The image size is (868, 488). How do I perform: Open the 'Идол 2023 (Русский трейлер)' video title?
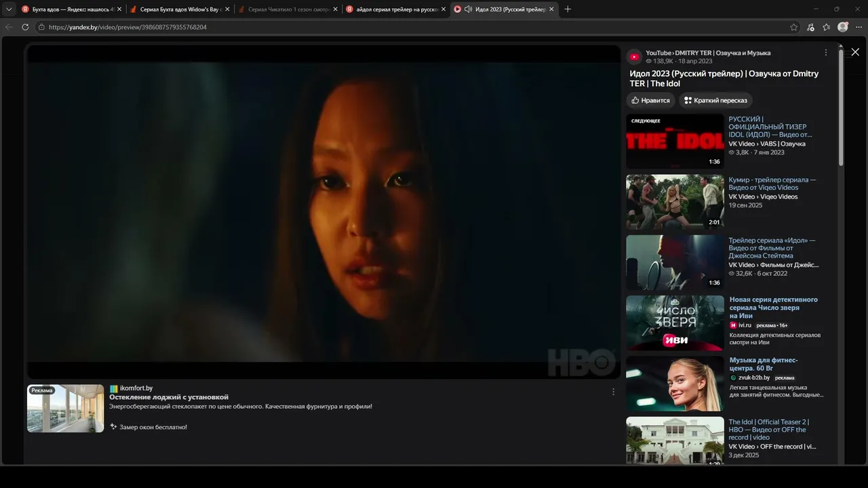pos(724,79)
